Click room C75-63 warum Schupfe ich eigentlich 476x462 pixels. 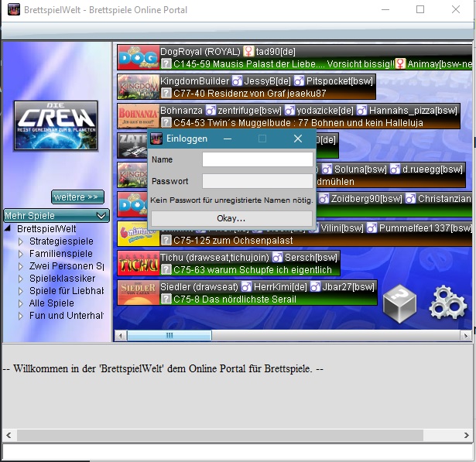tap(252, 270)
